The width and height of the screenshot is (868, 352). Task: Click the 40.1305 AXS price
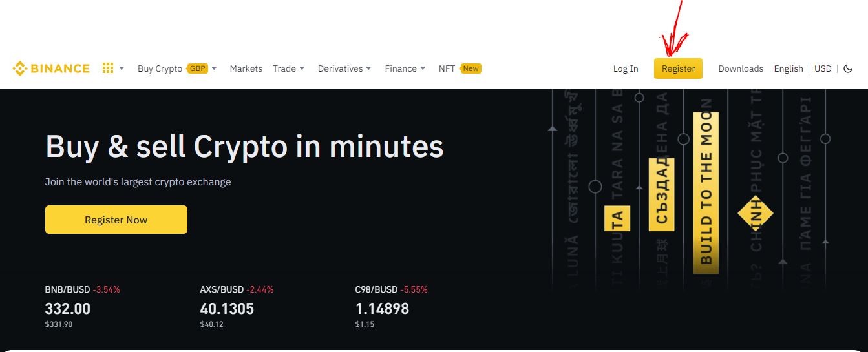227,309
